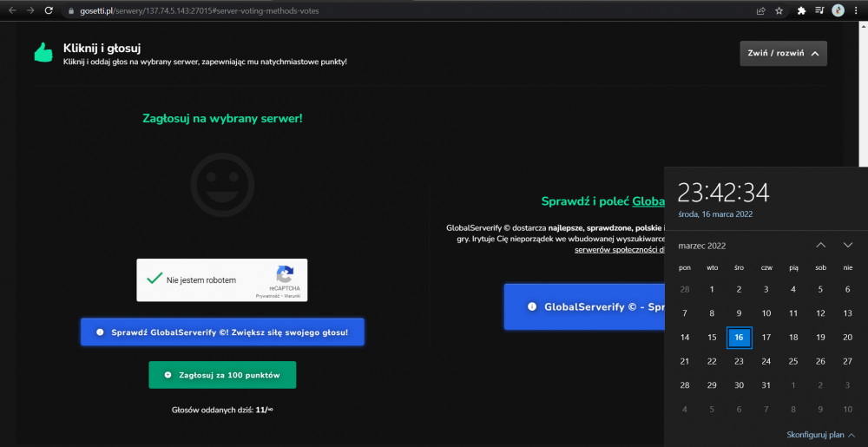Click 'Głosów oddanych dziś: 11' text
Image resolution: width=868 pixels, height=447 pixels.
pyautogui.click(x=222, y=410)
